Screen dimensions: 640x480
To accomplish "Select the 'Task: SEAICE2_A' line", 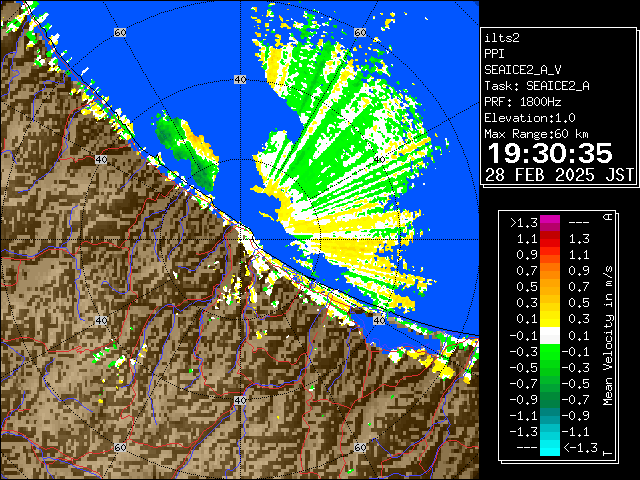I will pos(537,86).
